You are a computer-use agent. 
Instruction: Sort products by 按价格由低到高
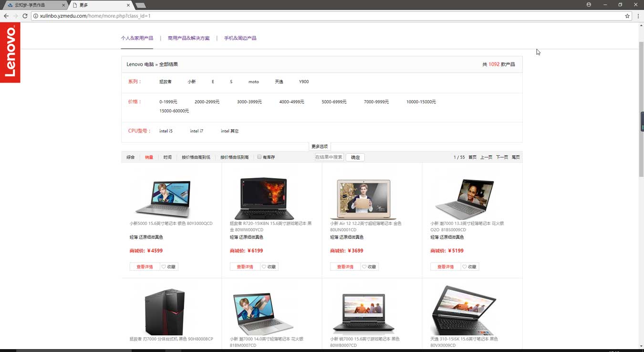point(234,157)
